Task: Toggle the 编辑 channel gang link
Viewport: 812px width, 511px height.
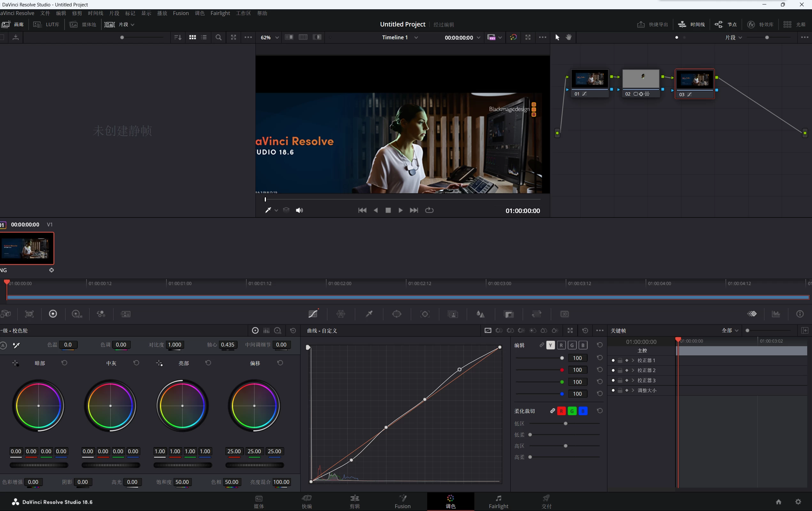Action: (542, 345)
